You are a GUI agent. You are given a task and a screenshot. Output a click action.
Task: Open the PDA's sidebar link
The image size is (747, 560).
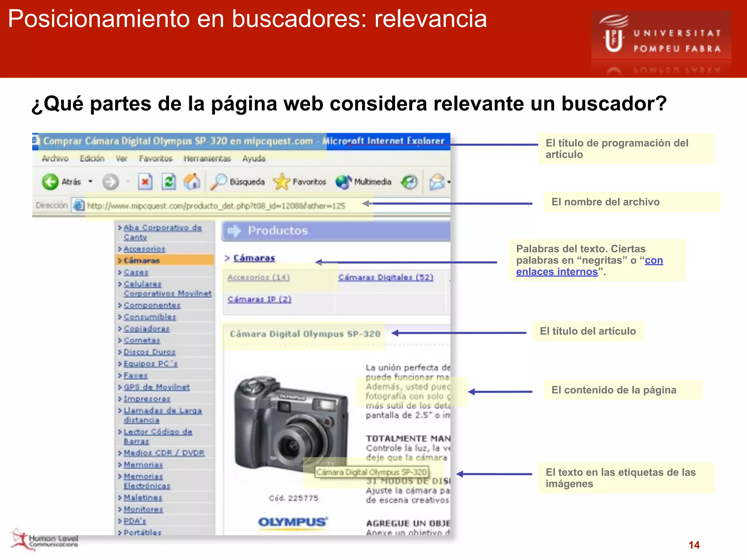coord(135,521)
